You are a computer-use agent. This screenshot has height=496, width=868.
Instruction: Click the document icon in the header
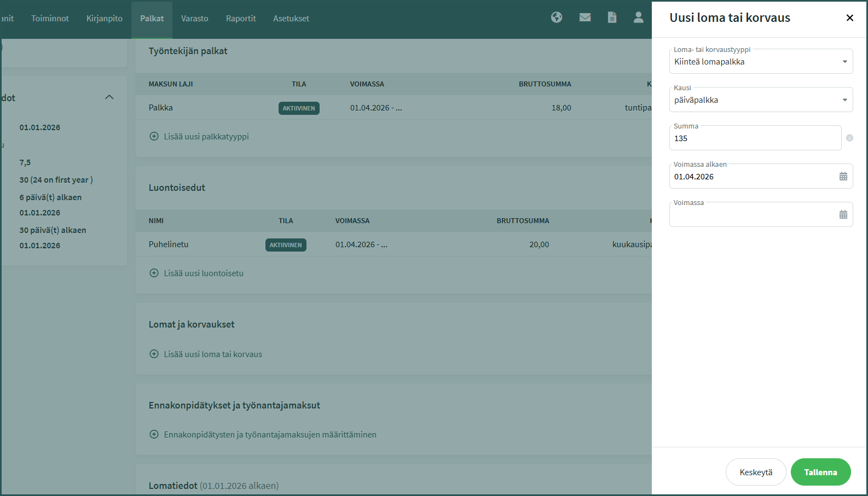(612, 17)
